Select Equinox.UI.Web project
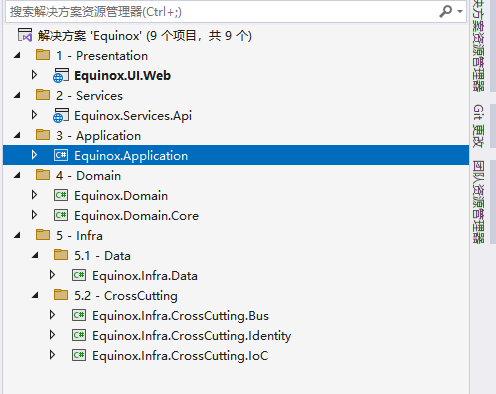The width and height of the screenshot is (496, 394). pos(122,76)
